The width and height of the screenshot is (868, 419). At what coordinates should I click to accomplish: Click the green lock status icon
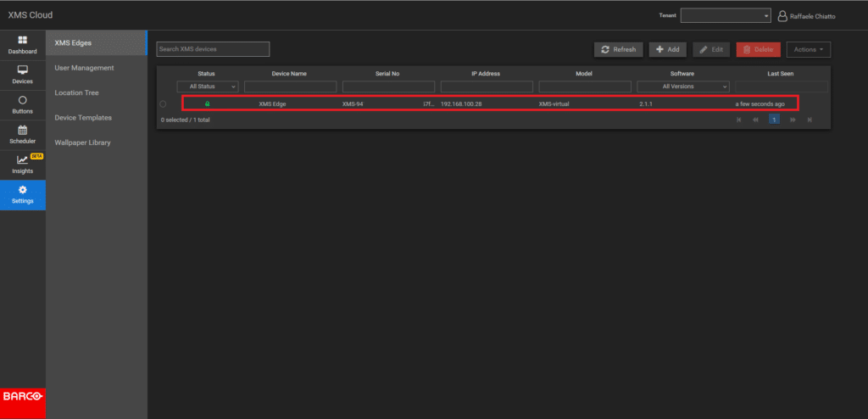tap(207, 103)
